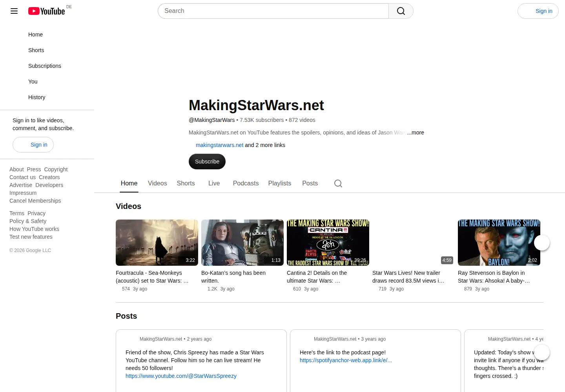Image resolution: width=565 pixels, height=392 pixels.
Task: Click the magnifier search button
Action: coord(401,11)
